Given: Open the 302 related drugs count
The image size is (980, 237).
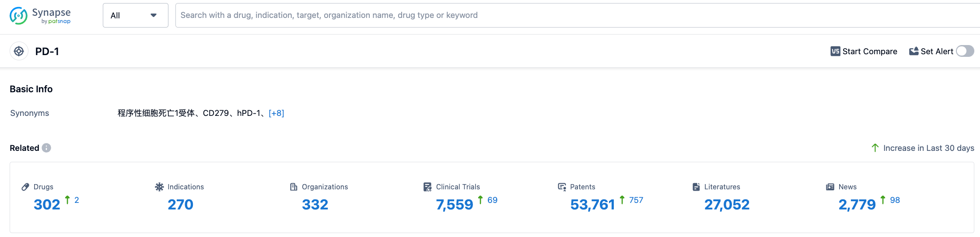Looking at the screenshot, I should point(47,205).
